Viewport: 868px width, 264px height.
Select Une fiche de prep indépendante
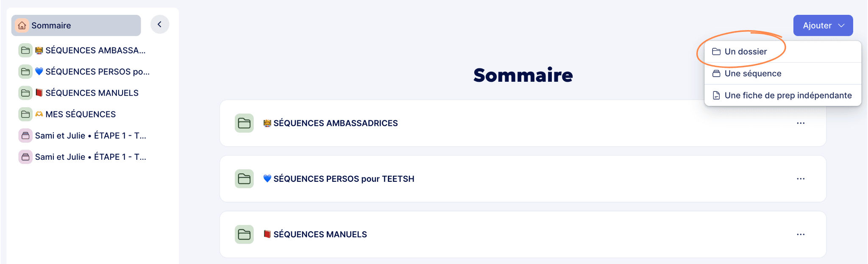click(x=788, y=95)
